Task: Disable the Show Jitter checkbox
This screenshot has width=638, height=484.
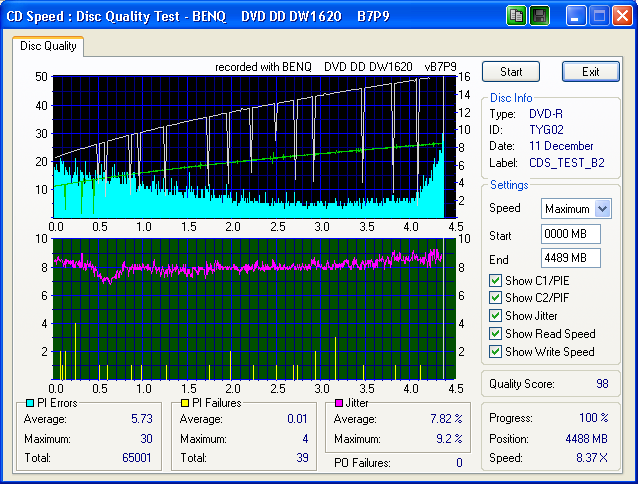Action: click(496, 316)
